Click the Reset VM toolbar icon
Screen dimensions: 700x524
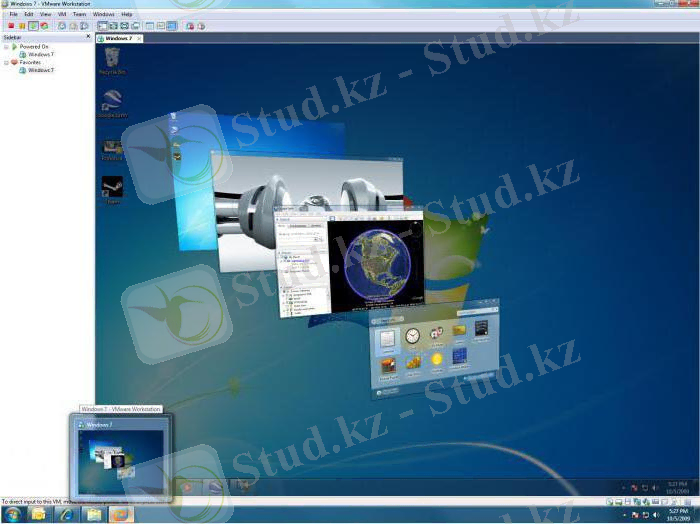pyautogui.click(x=44, y=26)
